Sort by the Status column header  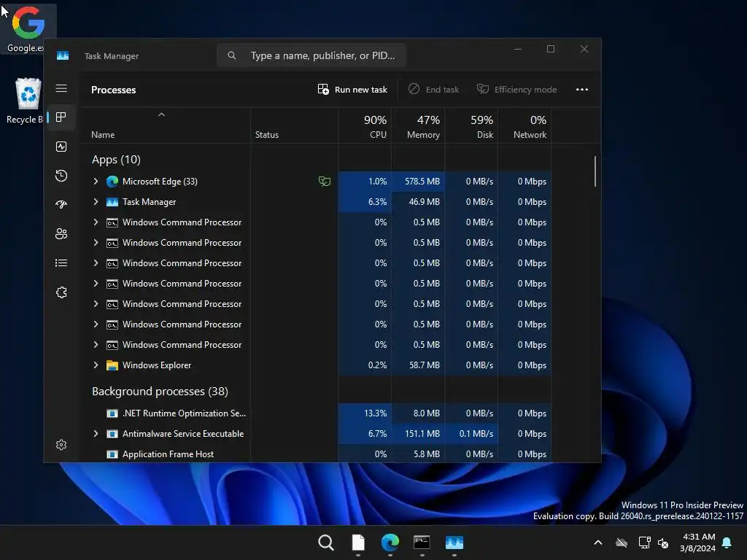click(295, 125)
